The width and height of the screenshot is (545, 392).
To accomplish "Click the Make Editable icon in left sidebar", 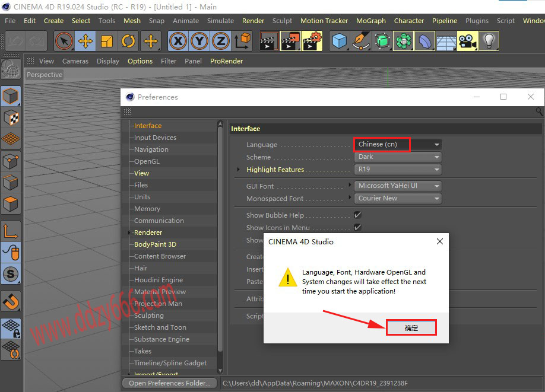I will point(11,68).
